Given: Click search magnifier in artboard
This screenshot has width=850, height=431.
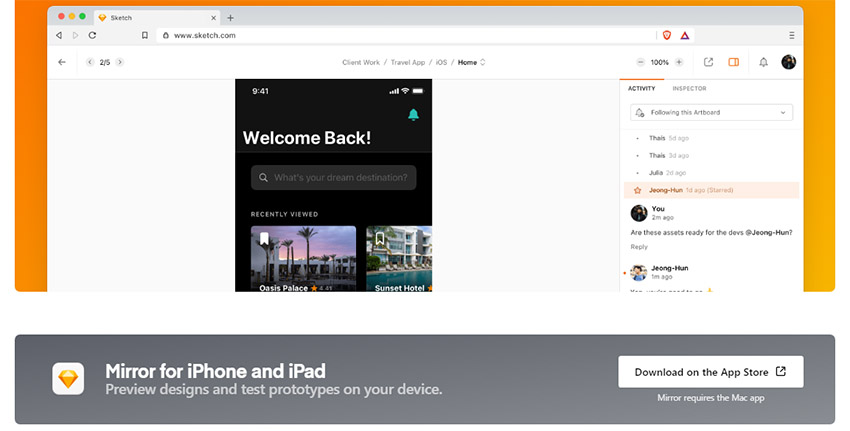Looking at the screenshot, I should pyautogui.click(x=263, y=177).
